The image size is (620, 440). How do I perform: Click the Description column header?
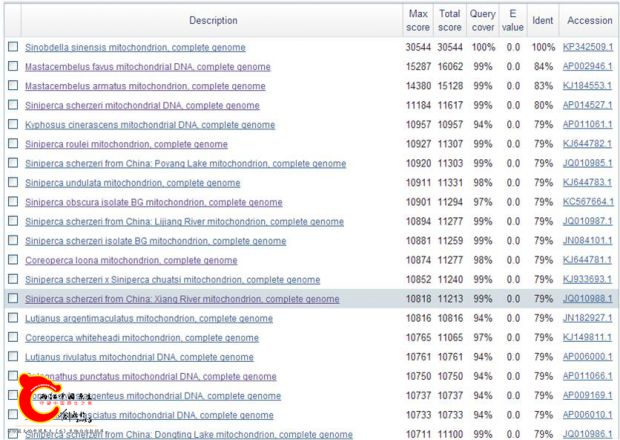[x=213, y=20]
